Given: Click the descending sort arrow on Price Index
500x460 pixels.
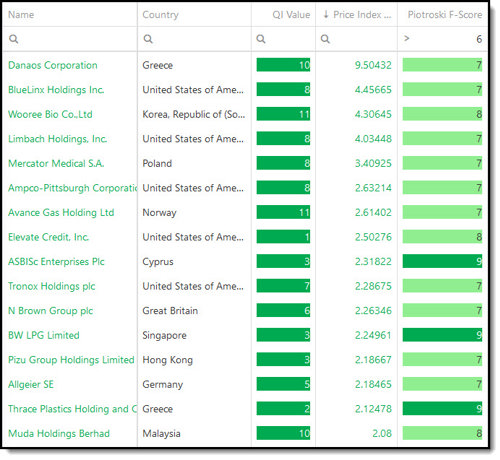Looking at the screenshot, I should (x=326, y=14).
